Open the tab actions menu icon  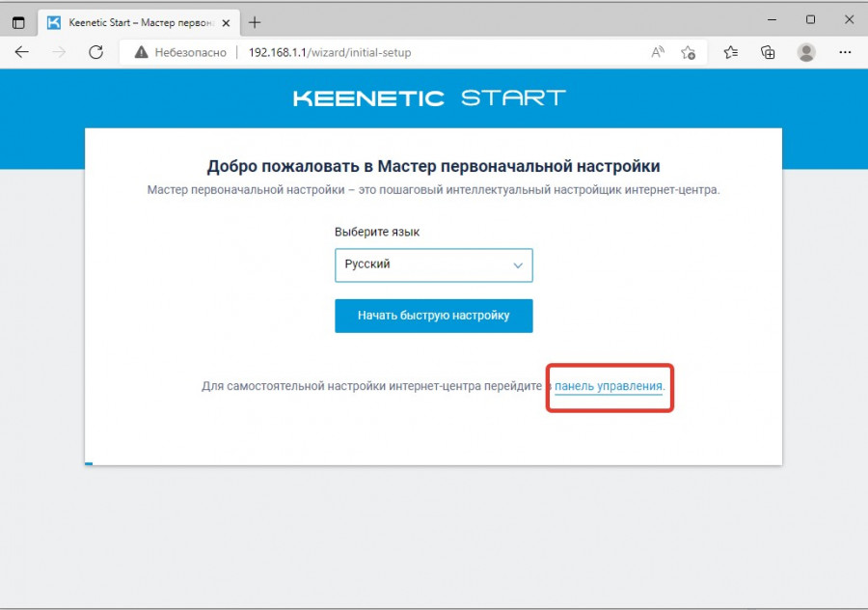click(x=18, y=22)
